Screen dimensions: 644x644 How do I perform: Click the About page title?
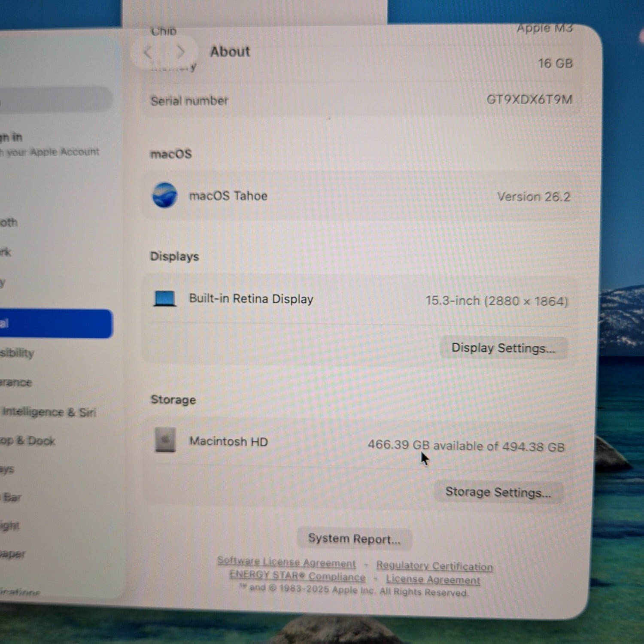pos(230,52)
